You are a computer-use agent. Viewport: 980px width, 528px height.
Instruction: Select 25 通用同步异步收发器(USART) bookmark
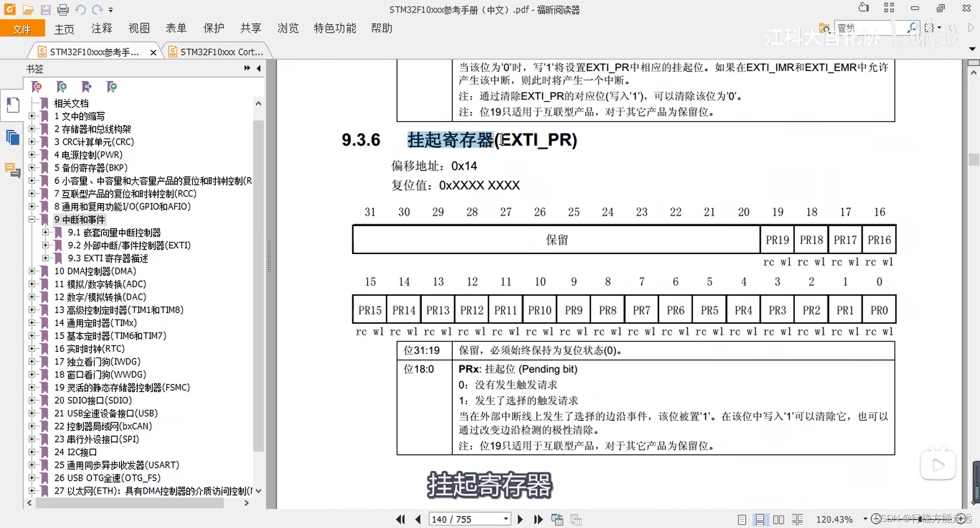coord(117,465)
